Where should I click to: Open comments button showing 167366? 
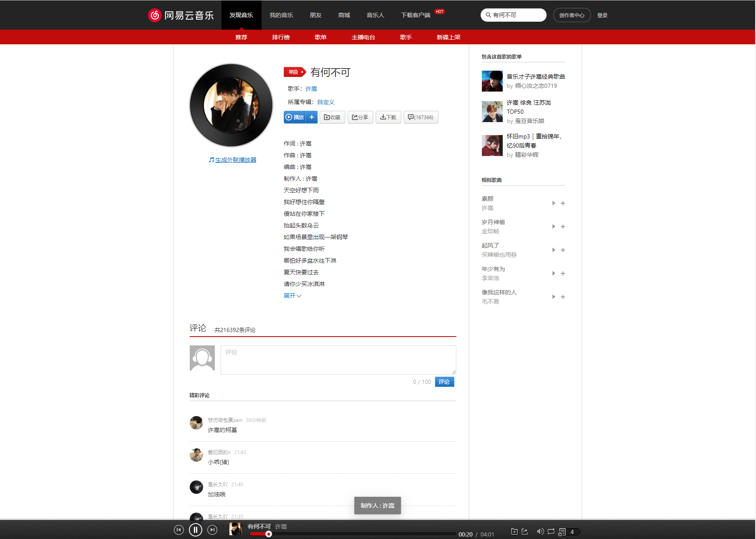(421, 117)
